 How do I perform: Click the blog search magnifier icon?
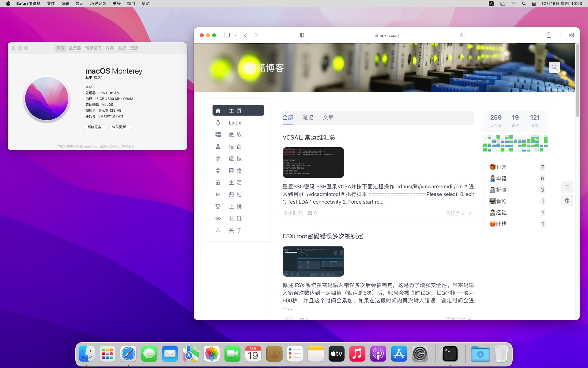(x=554, y=67)
